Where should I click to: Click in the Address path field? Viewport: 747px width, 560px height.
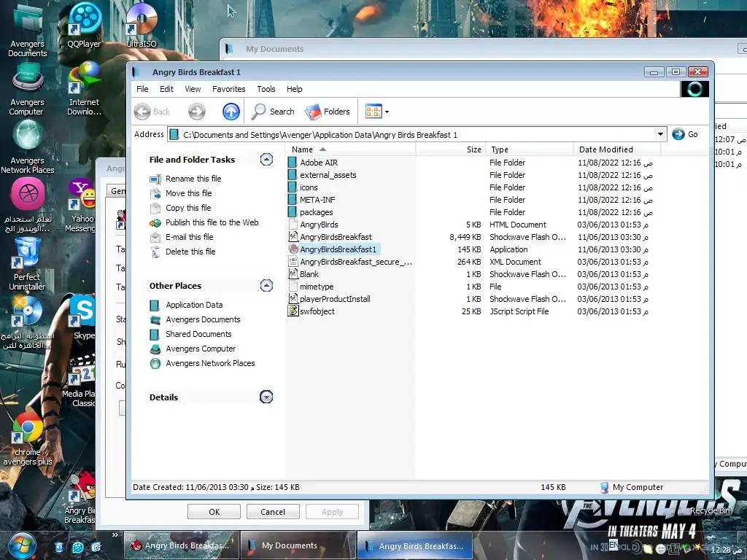411,135
